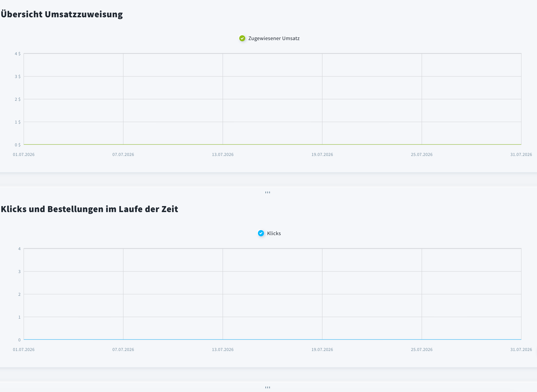The width and height of the screenshot is (537, 392).
Task: Toggle the Klicks legend checkbox
Action: pyautogui.click(x=261, y=233)
